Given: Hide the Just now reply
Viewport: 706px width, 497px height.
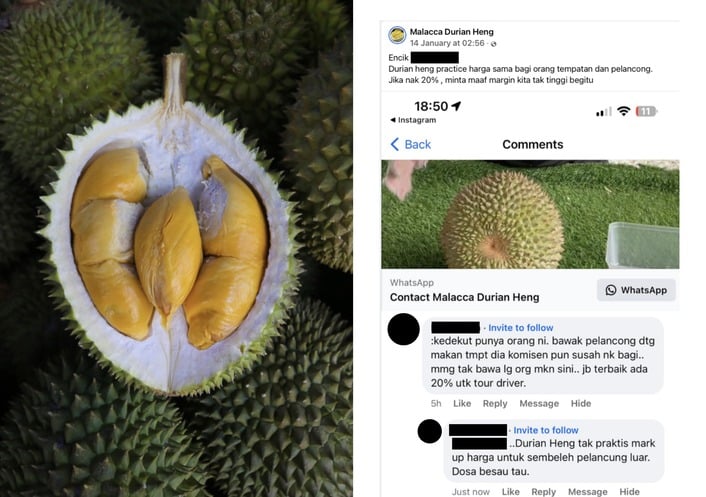Looking at the screenshot, I should tap(629, 492).
